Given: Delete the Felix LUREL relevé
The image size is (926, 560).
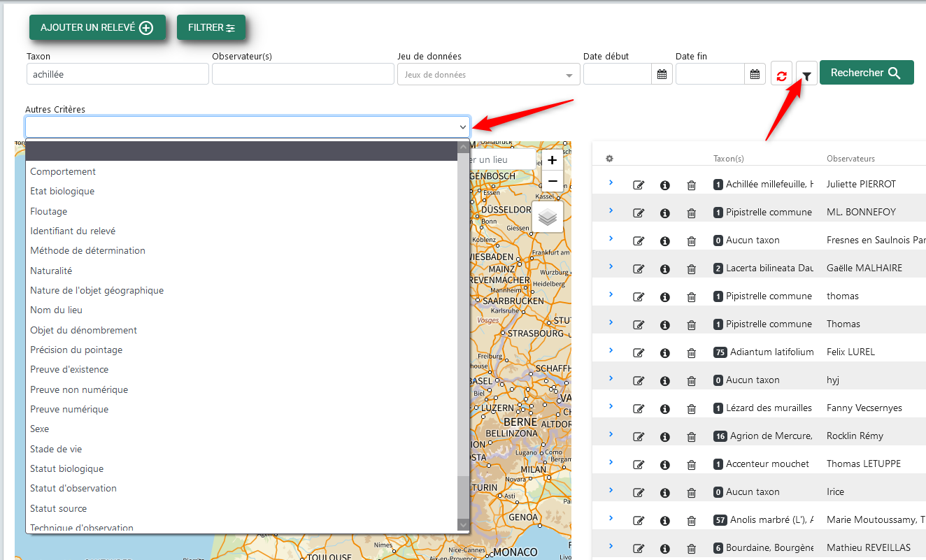Looking at the screenshot, I should pos(692,352).
